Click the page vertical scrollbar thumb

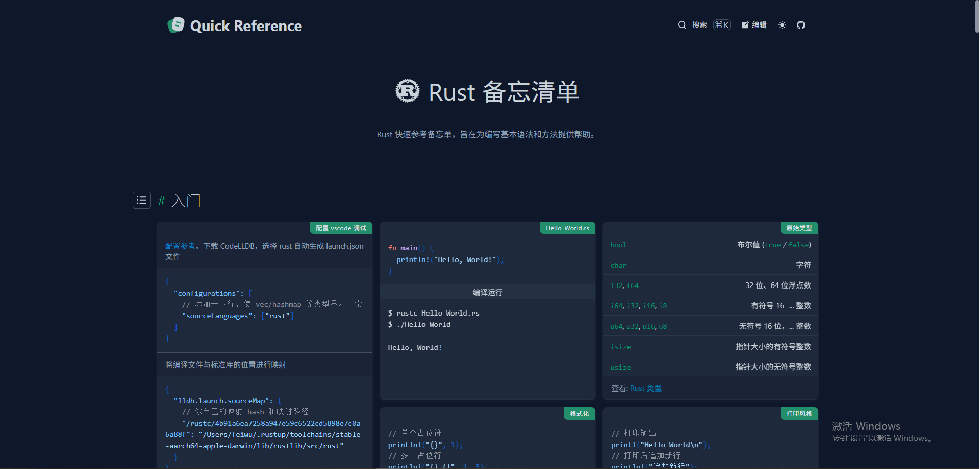976,16
